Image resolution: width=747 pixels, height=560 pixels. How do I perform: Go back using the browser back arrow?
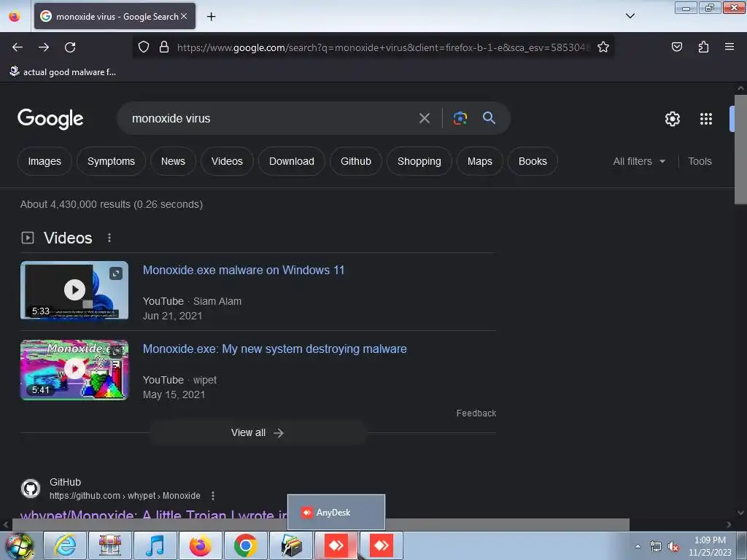(18, 47)
